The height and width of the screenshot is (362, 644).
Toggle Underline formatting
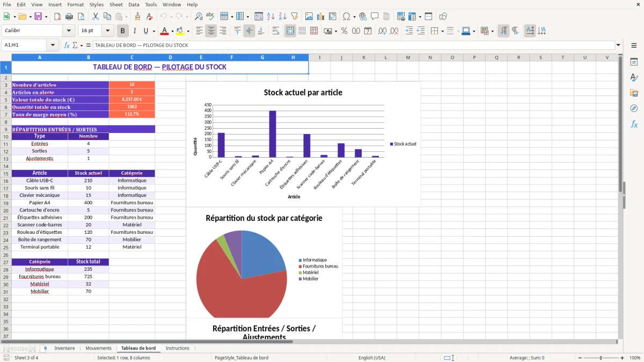pyautogui.click(x=146, y=31)
